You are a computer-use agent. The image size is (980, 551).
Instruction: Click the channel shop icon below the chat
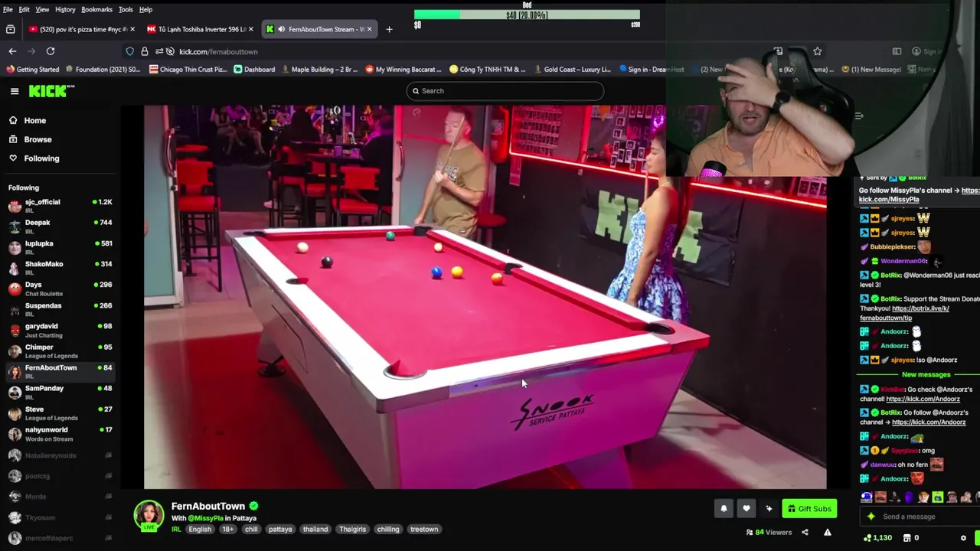[x=909, y=538]
